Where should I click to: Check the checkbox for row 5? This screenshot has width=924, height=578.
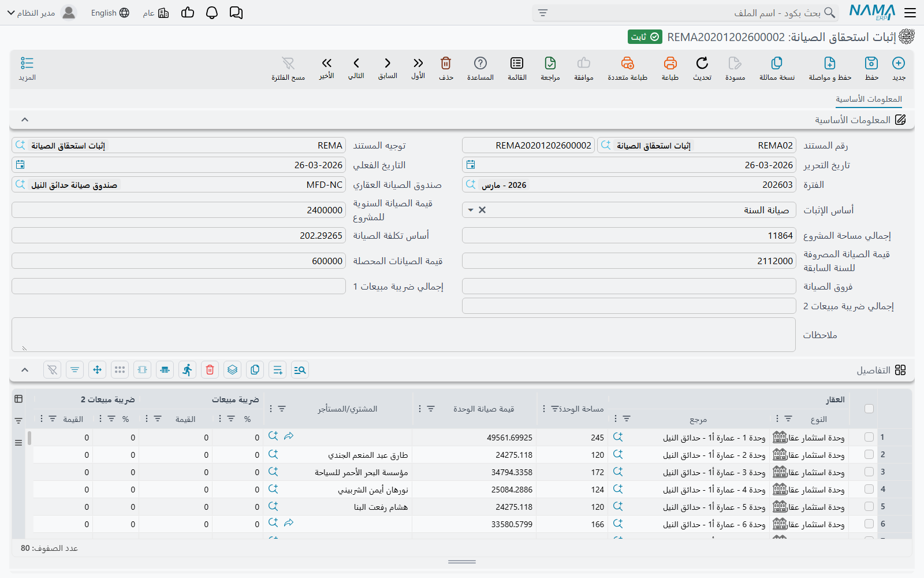pos(869,506)
